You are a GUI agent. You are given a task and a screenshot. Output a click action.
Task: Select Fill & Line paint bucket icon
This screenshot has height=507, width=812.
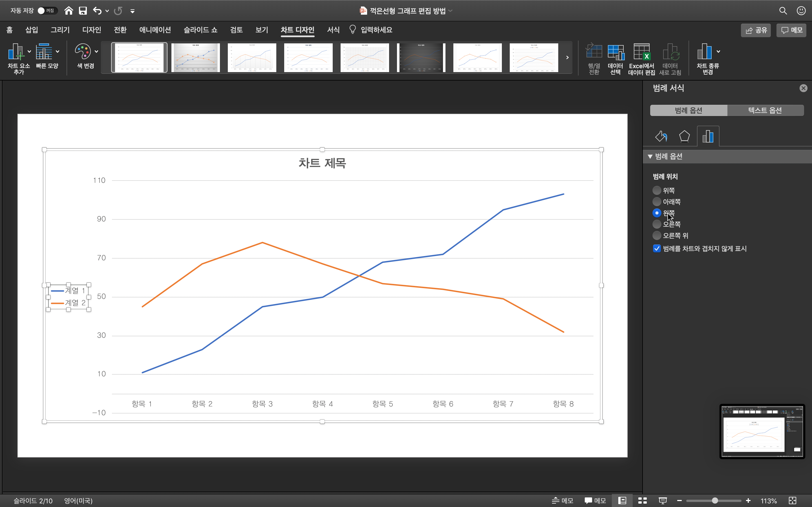(x=661, y=137)
